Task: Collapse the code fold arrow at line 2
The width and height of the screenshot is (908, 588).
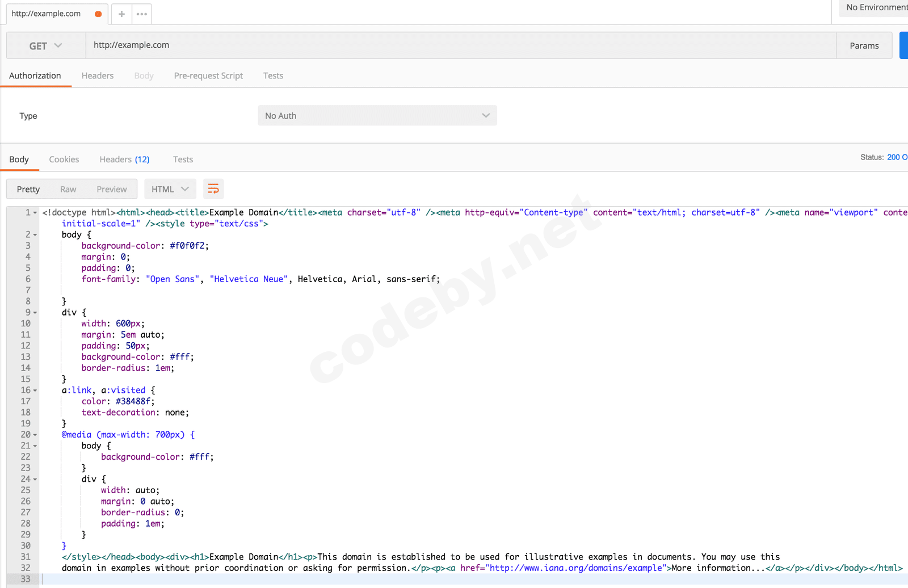Action: tap(35, 235)
